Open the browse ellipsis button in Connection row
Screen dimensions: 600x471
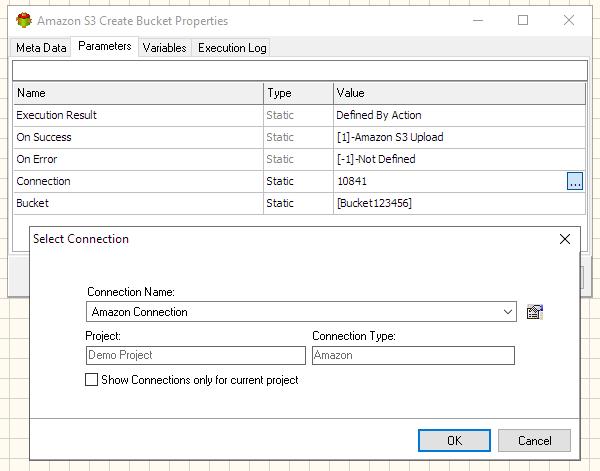pos(575,181)
